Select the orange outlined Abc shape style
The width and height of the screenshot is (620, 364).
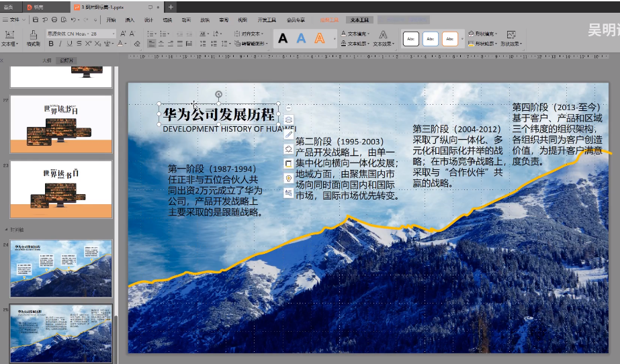pos(449,39)
